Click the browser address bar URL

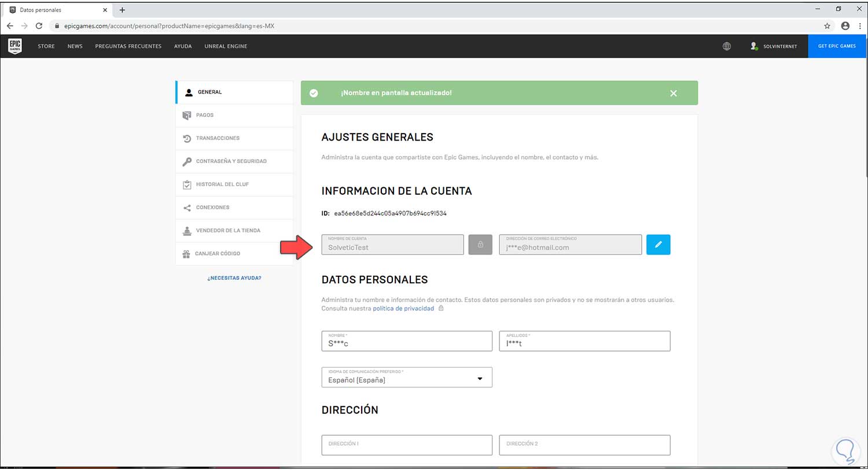[x=169, y=26]
